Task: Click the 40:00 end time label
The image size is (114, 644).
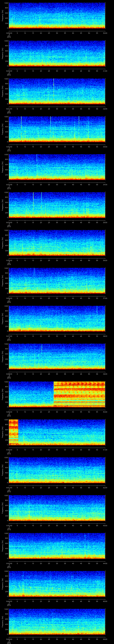Action: point(105,412)
